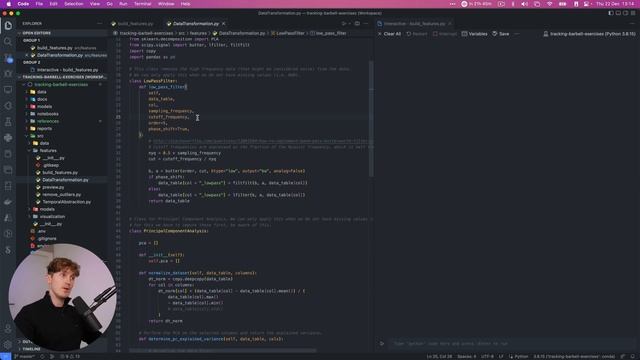Open Explorer panel more actions ellipsis

(100, 24)
